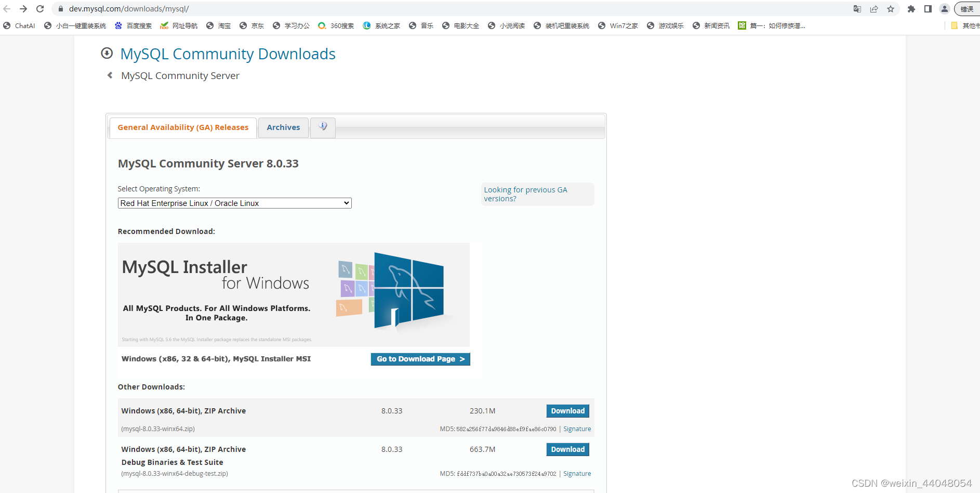This screenshot has height=493, width=980.
Task: Open the 小白一键重装系统 bookmark
Action: pyautogui.click(x=75, y=25)
